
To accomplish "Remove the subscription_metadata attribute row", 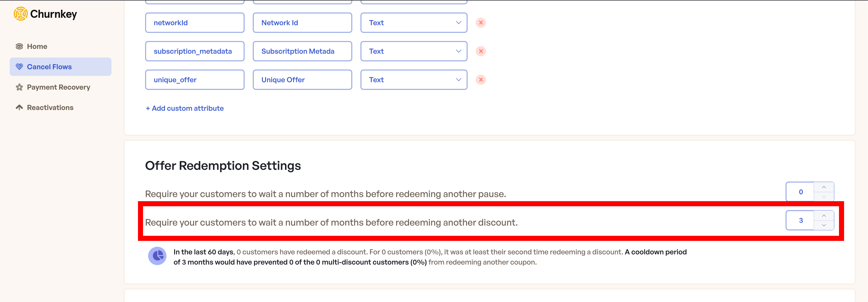I will pyautogui.click(x=481, y=51).
